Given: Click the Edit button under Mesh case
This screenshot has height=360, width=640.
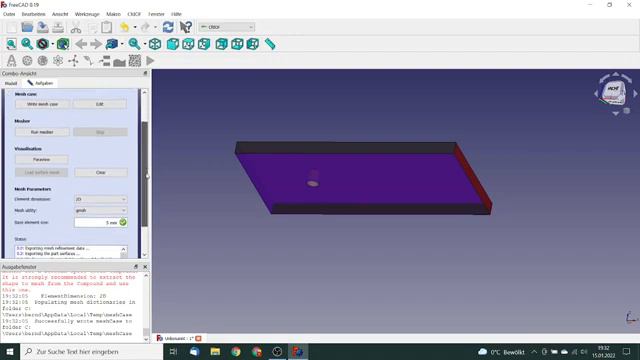Looking at the screenshot, I should pos(100,104).
